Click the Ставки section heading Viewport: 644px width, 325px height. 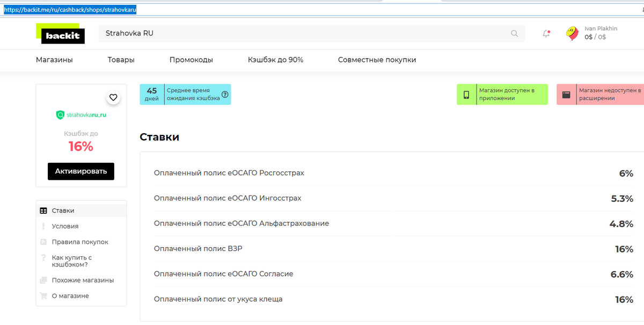point(159,137)
